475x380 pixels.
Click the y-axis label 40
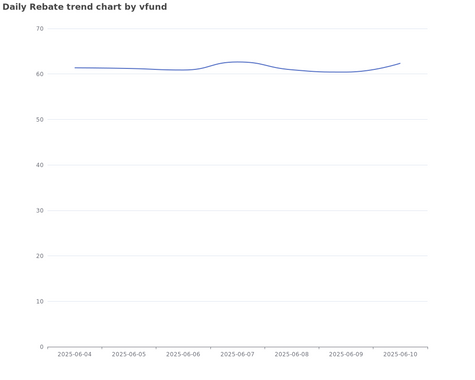(x=40, y=165)
